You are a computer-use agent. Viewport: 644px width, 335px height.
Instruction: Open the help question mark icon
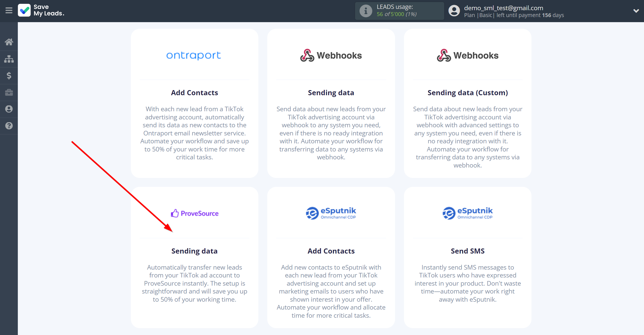(x=9, y=126)
